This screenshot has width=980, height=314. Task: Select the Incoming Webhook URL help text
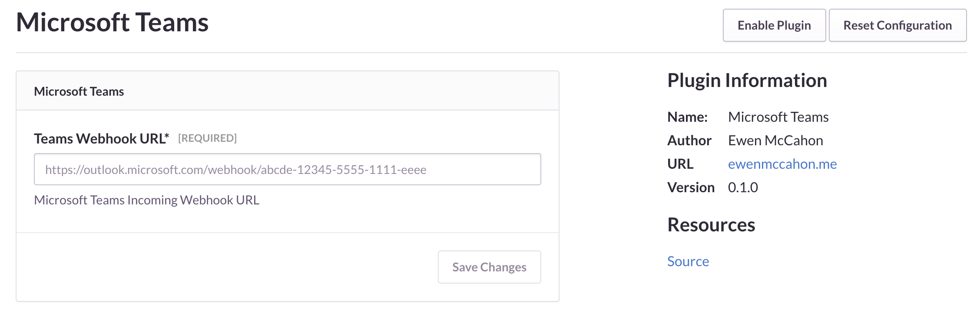(x=147, y=200)
